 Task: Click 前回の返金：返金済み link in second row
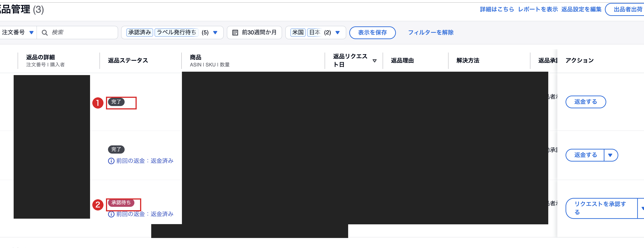[145, 161]
